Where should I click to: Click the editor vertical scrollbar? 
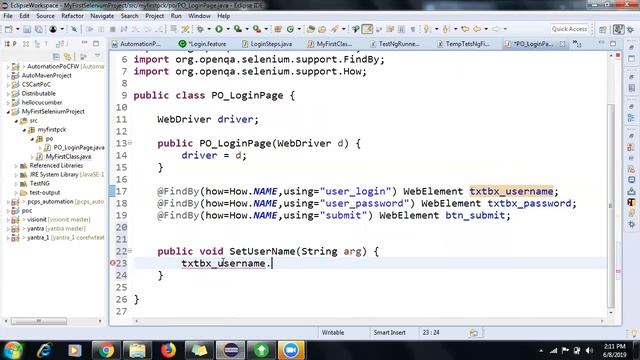tap(611, 206)
